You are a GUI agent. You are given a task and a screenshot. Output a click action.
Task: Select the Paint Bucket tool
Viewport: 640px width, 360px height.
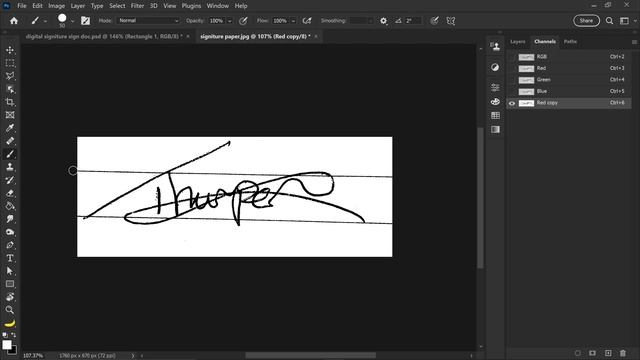pyautogui.click(x=10, y=206)
